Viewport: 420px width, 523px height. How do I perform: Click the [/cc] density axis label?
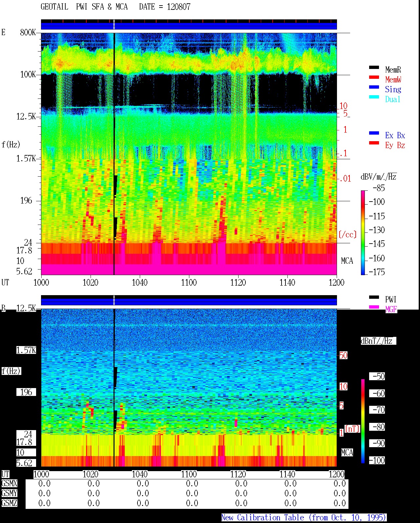(347, 234)
